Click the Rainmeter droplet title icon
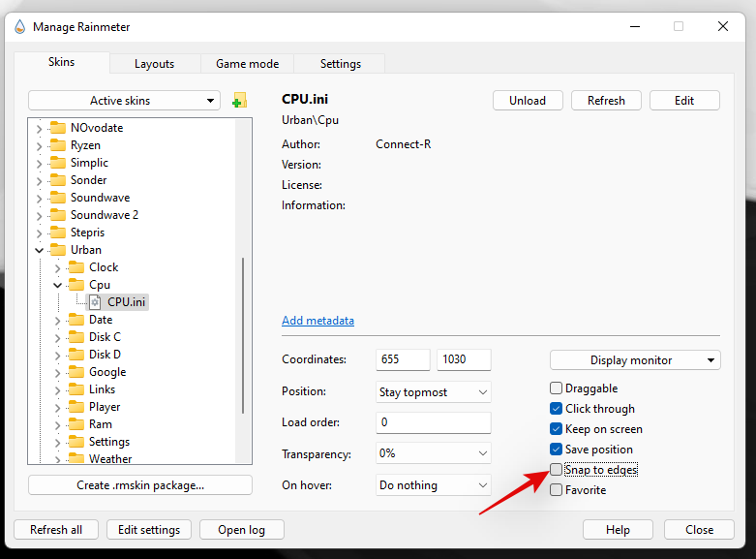The height and width of the screenshot is (559, 756). [19, 27]
